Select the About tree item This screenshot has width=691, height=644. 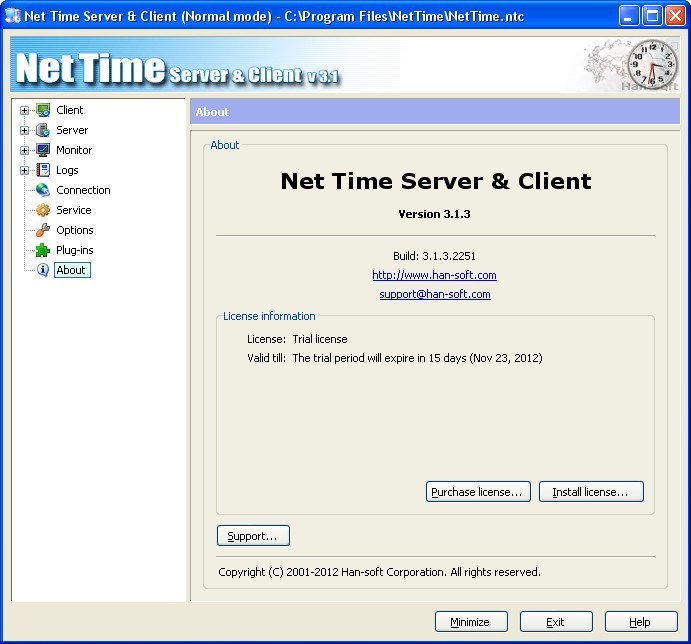(x=72, y=270)
